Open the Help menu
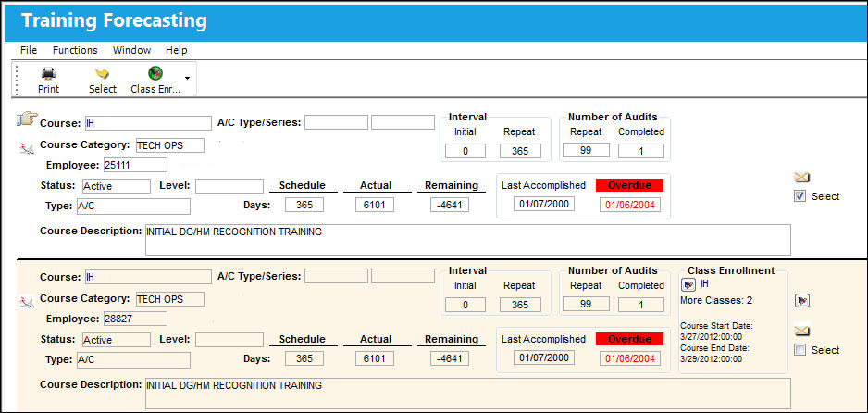Image resolution: width=868 pixels, height=413 pixels. point(176,50)
